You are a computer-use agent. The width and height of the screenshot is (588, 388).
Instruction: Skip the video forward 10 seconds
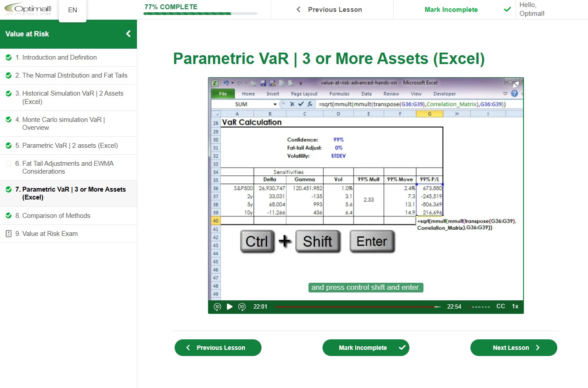[242, 306]
